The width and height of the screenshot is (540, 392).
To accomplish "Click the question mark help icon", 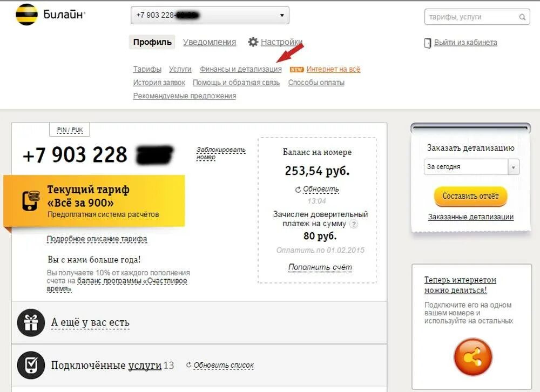I will [353, 224].
